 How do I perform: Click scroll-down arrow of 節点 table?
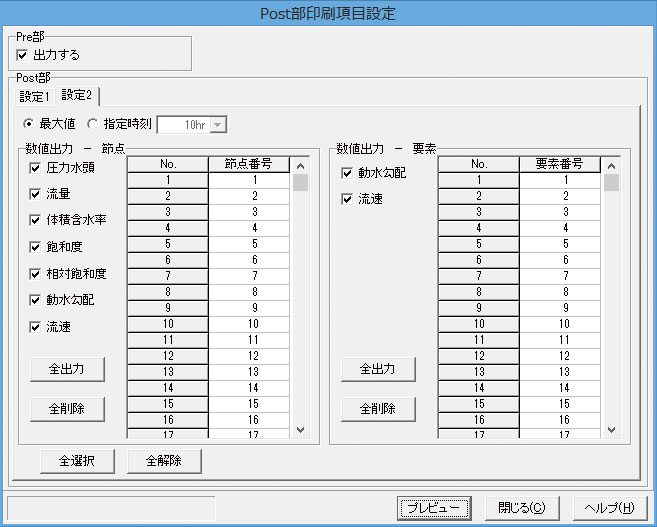(300, 430)
